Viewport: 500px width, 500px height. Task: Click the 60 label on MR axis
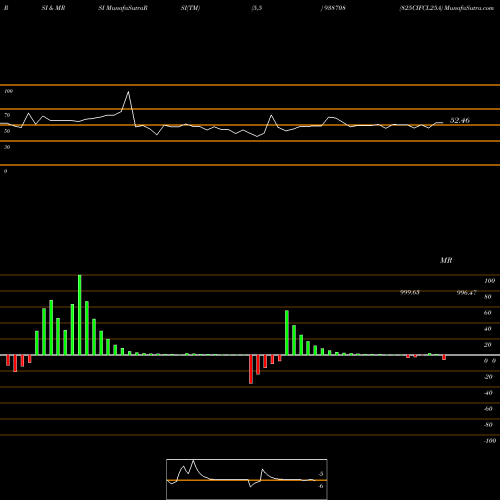[488, 313]
